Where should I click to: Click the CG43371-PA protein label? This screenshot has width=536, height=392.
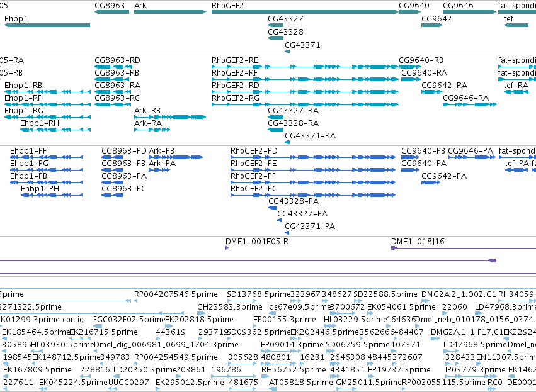point(310,227)
